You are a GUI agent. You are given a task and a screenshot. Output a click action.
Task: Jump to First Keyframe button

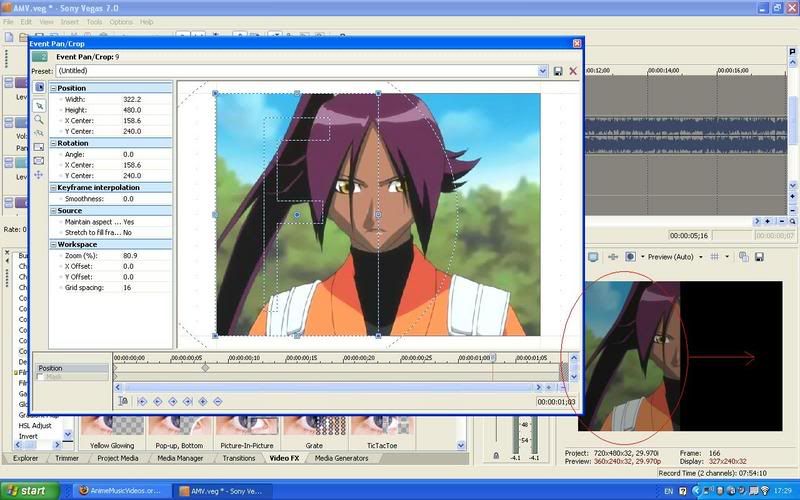tap(142, 402)
